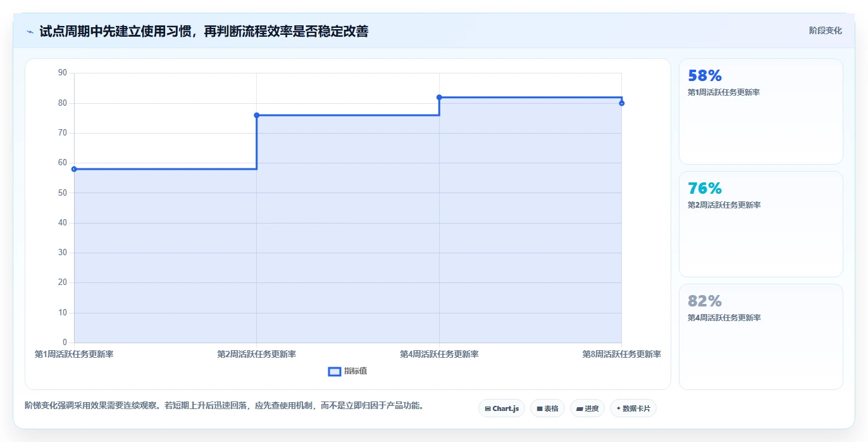Click the 阶段变化 label in header

pos(825,30)
